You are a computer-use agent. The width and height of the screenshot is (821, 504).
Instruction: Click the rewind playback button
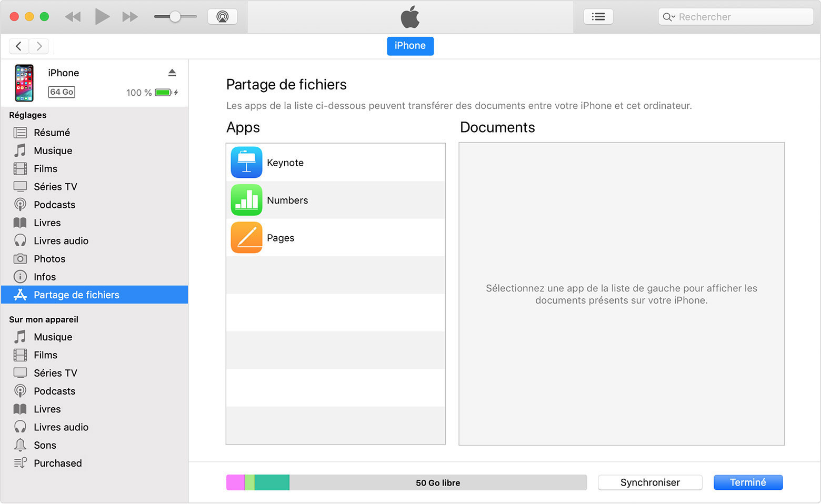(x=73, y=17)
